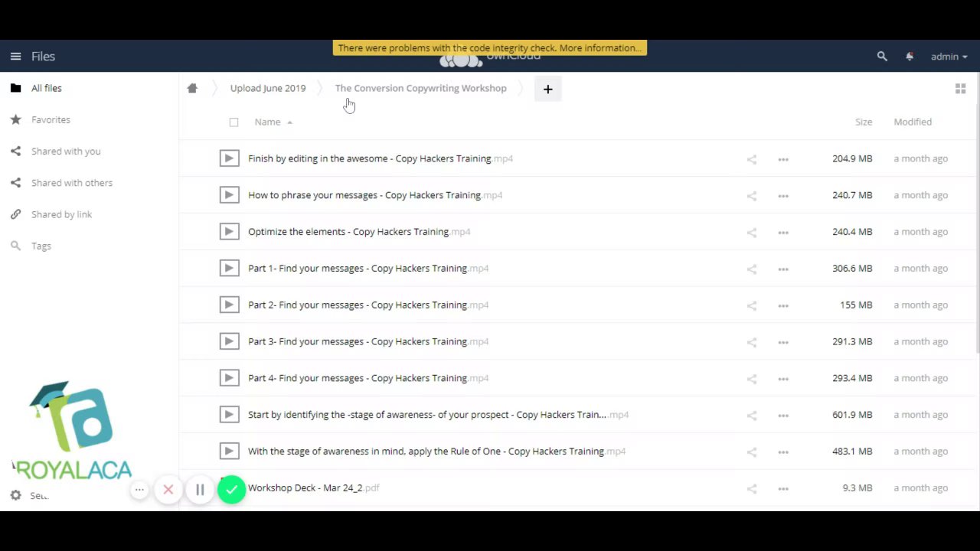Share With the stage of awareness file
Viewport: 980px width, 551px height.
752,452
